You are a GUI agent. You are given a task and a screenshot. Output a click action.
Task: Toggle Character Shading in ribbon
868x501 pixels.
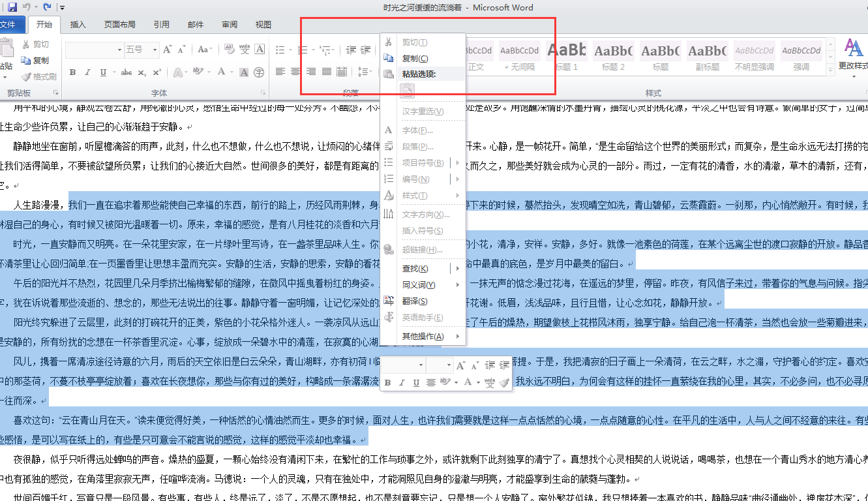(x=245, y=72)
